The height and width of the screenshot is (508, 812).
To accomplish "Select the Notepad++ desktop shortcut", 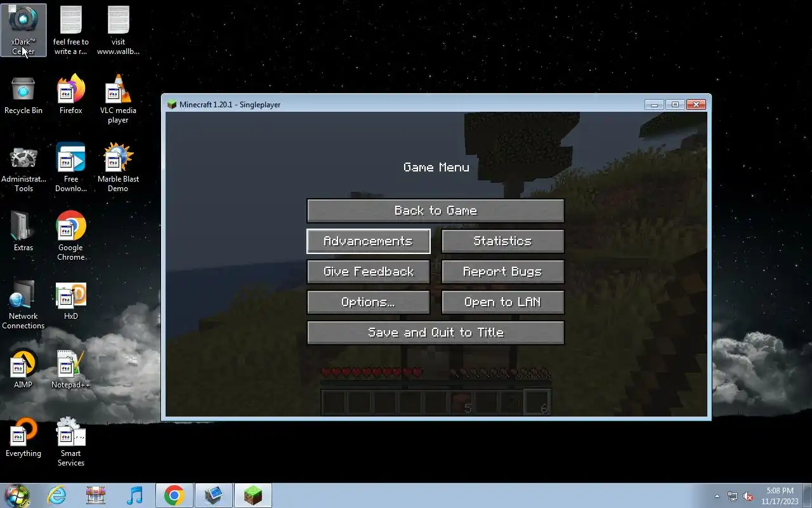I will pyautogui.click(x=71, y=368).
